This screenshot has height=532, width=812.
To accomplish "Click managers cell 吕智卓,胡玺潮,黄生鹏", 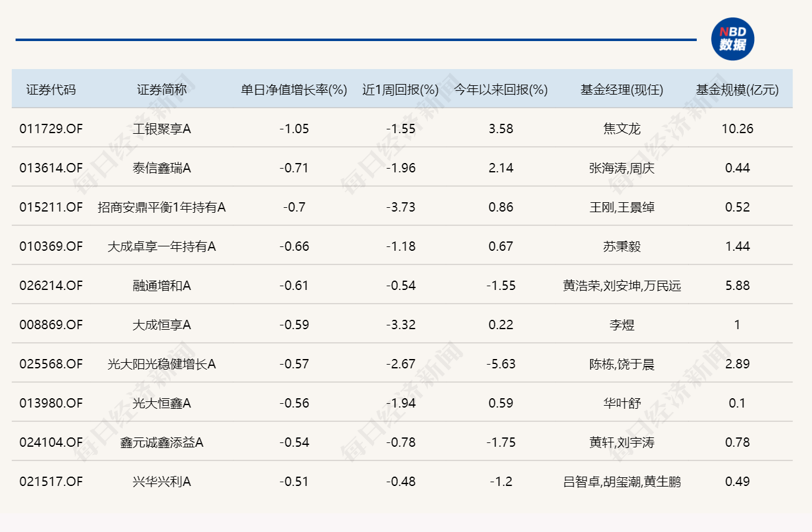I will pos(622,482).
